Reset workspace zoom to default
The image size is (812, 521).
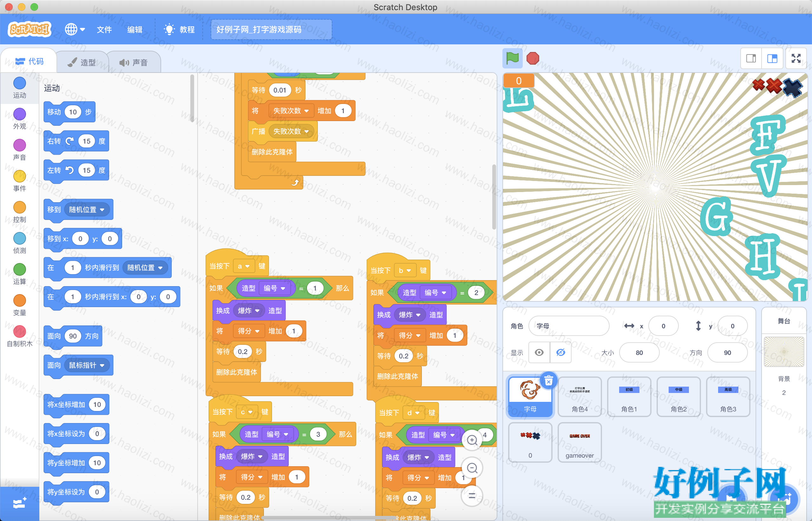472,496
